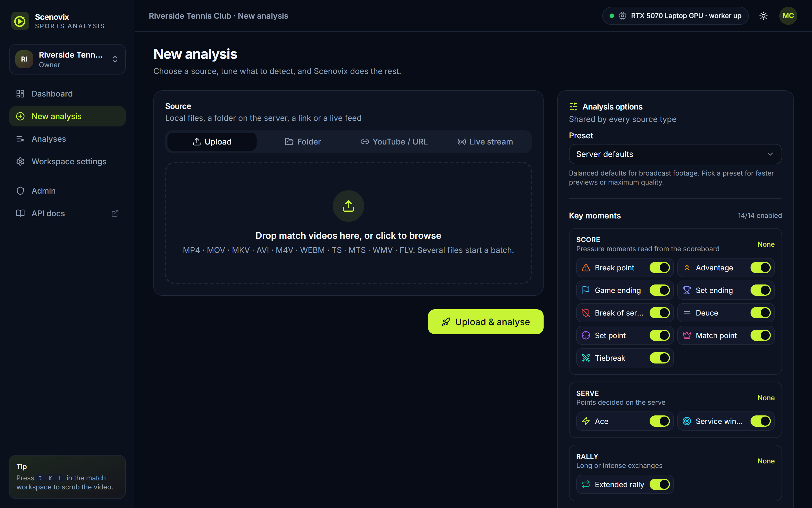Click the Ace lightning bolt icon
This screenshot has width=812, height=508.
pos(586,421)
